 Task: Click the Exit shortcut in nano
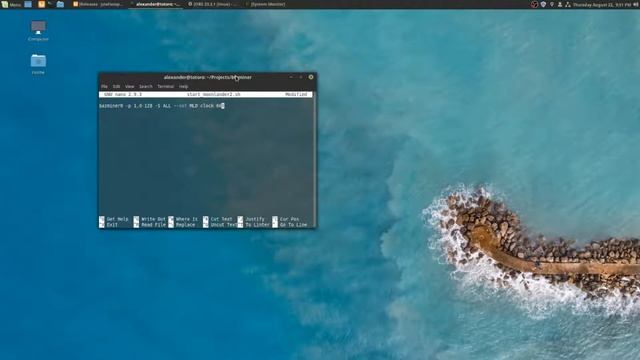[109, 225]
